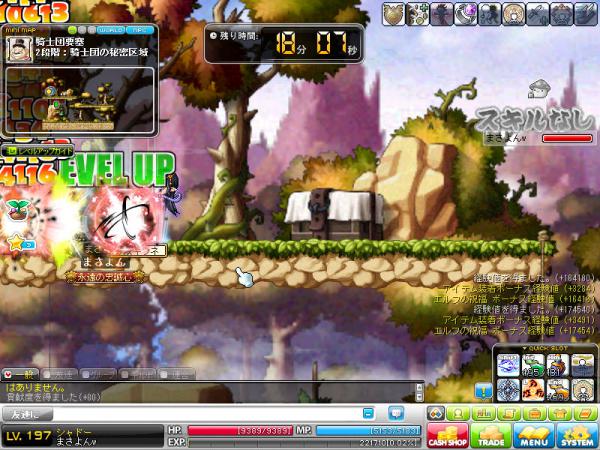Click the bird with green cross buff icon
This screenshot has width=600, height=450.
point(417,15)
